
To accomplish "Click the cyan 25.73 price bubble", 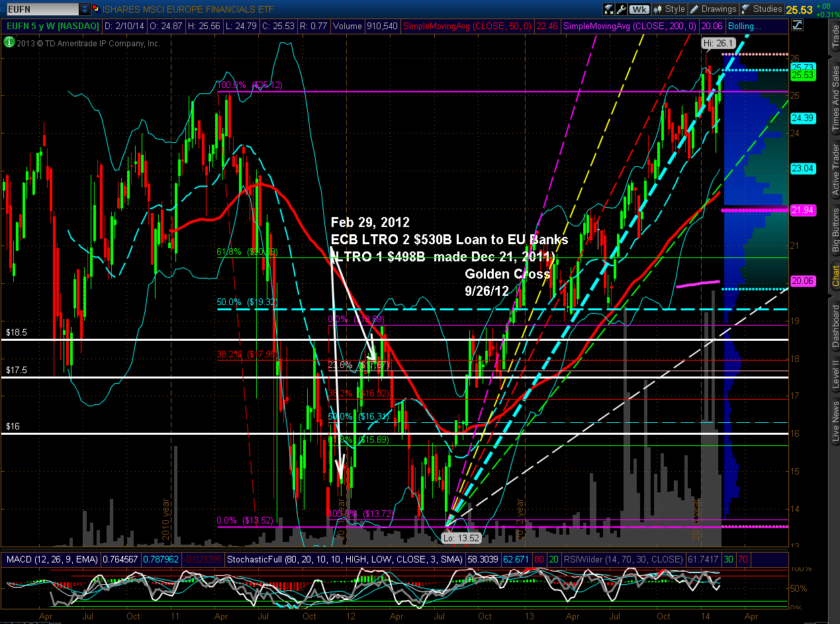I will (x=802, y=67).
